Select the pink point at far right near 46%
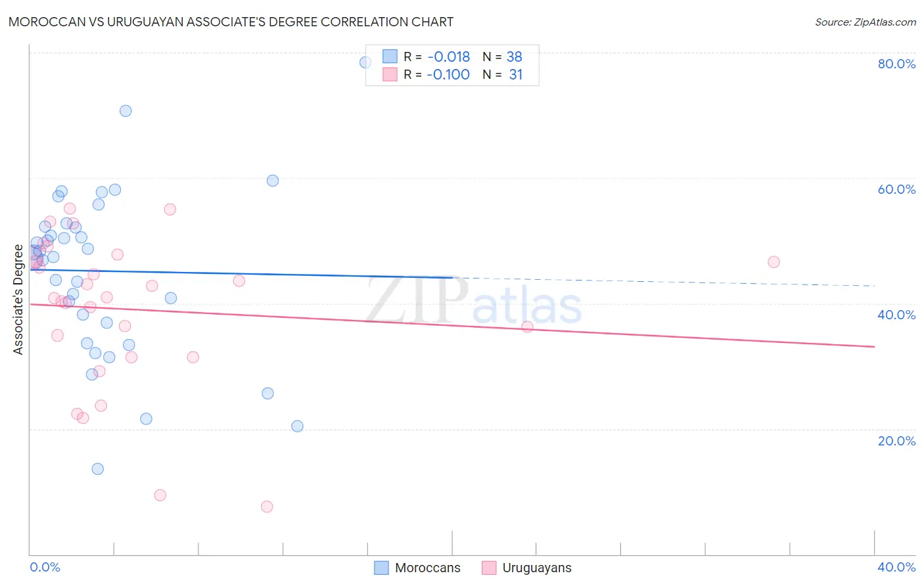Image resolution: width=924 pixels, height=586 pixels. pos(774,262)
